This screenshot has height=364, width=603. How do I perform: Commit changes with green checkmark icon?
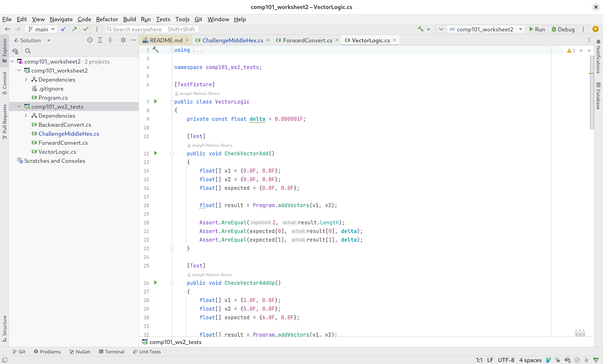point(86,29)
